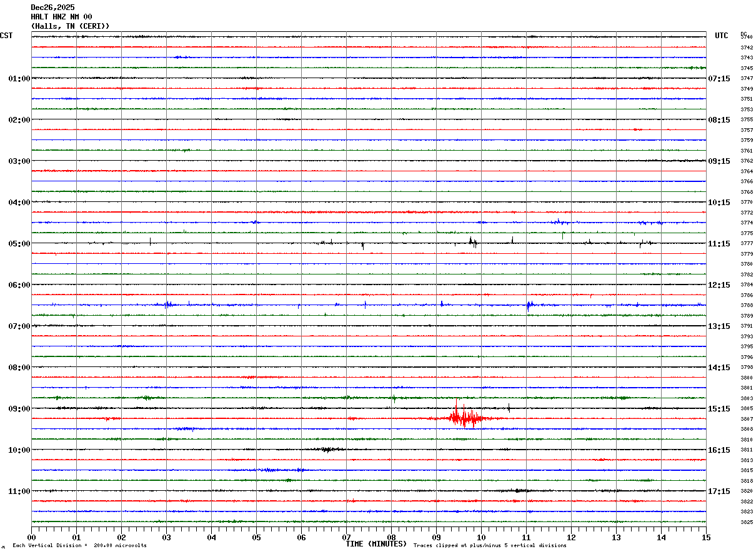Select the DC offset value 3777

tap(747, 244)
